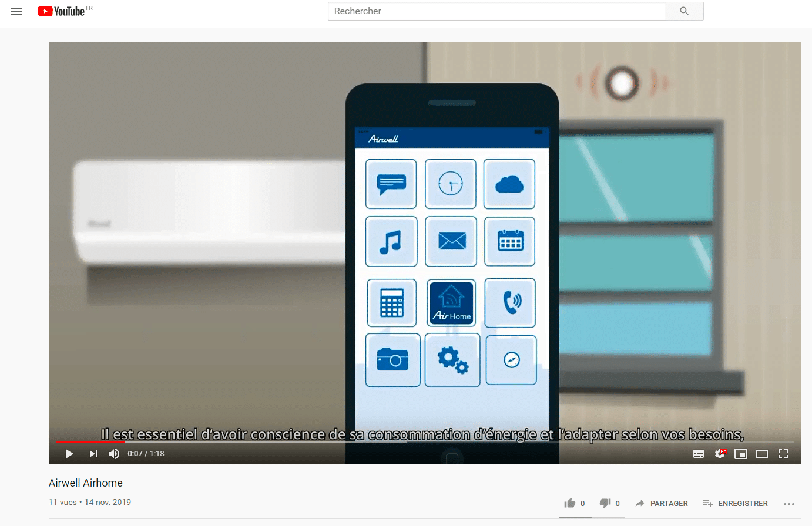Toggle theater mode view

762,454
